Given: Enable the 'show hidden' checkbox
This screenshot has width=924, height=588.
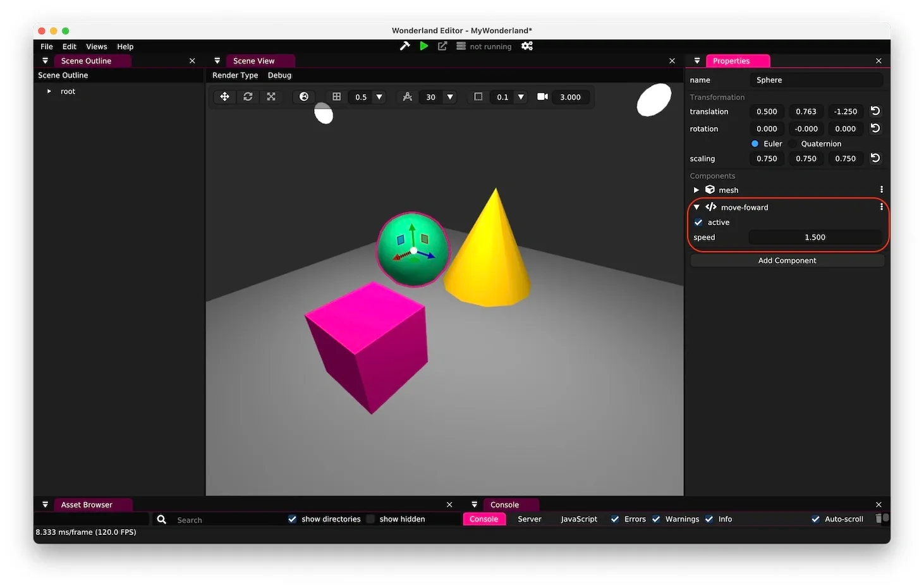Looking at the screenshot, I should pyautogui.click(x=370, y=519).
